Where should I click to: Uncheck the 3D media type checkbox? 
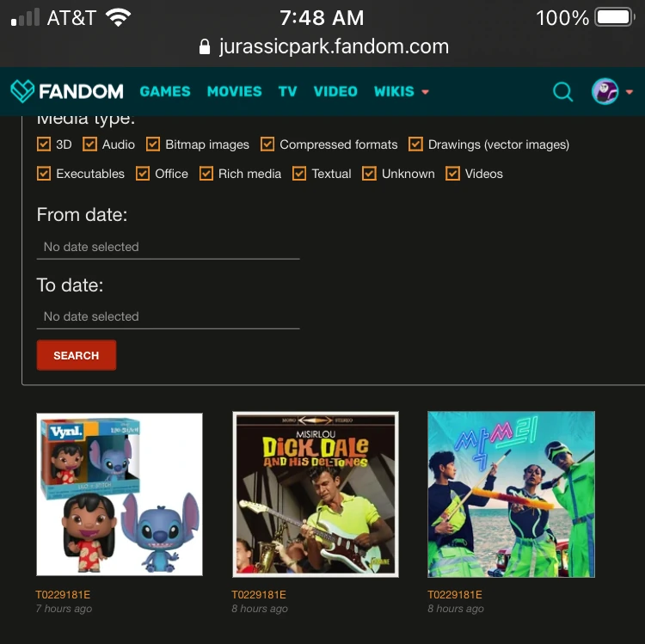tap(44, 144)
